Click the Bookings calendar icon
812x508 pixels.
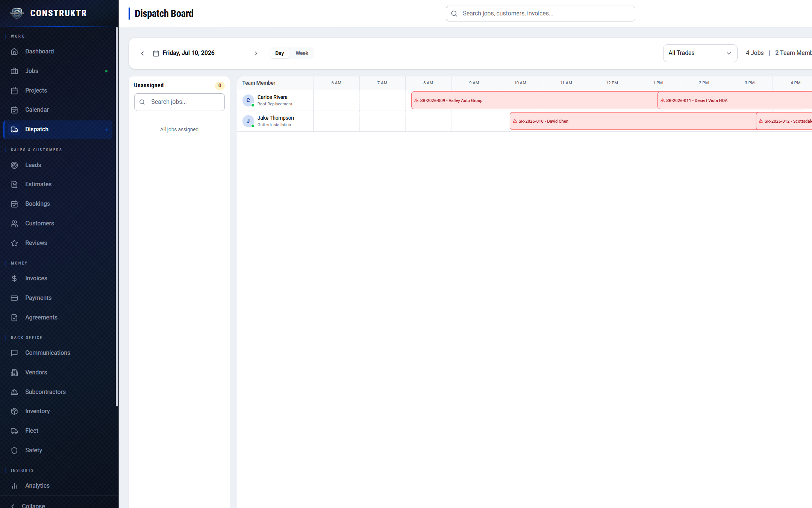point(14,204)
